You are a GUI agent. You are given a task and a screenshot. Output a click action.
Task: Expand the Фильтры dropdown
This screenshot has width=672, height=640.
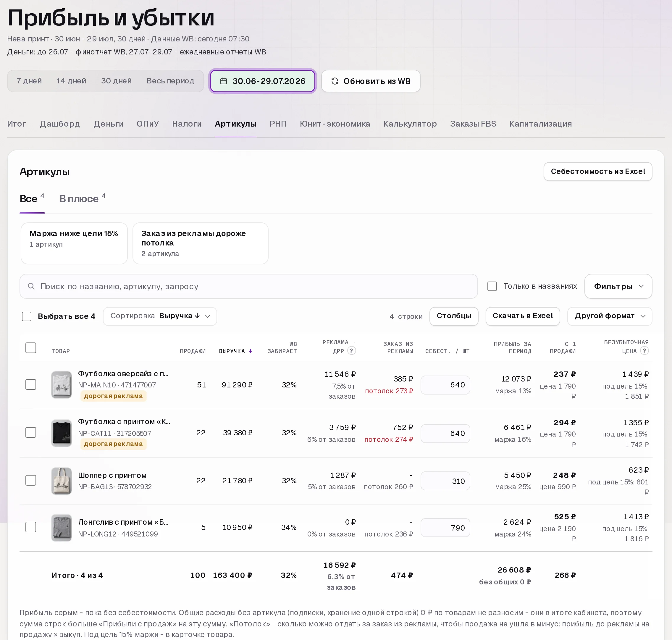tap(618, 286)
